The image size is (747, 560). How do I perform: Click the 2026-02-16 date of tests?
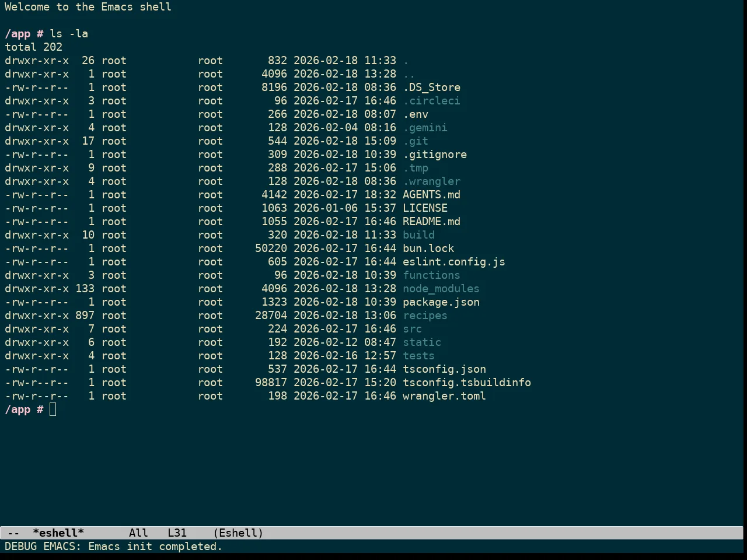[326, 356]
